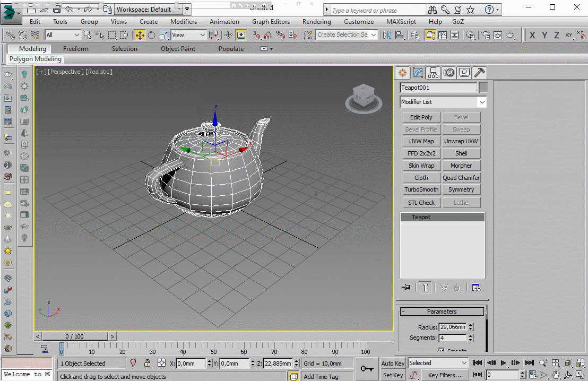Open the key filter Selected dropdown
Screen dimensions: 588x381
pyautogui.click(x=438, y=363)
